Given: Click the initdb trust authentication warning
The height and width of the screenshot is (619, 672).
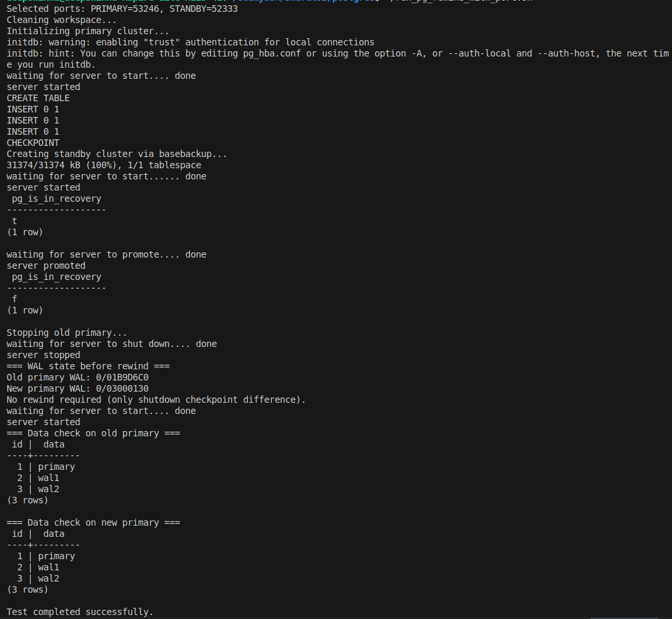Looking at the screenshot, I should click(x=190, y=43).
